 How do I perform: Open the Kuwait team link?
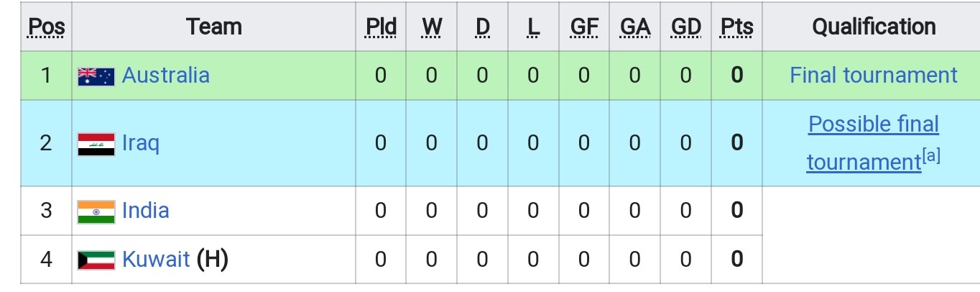click(x=156, y=258)
